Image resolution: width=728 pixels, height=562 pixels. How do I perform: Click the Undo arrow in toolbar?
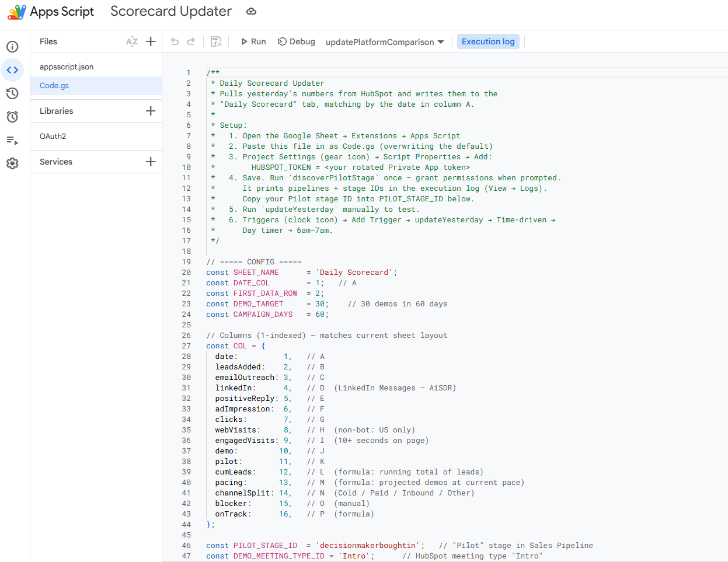(x=175, y=41)
